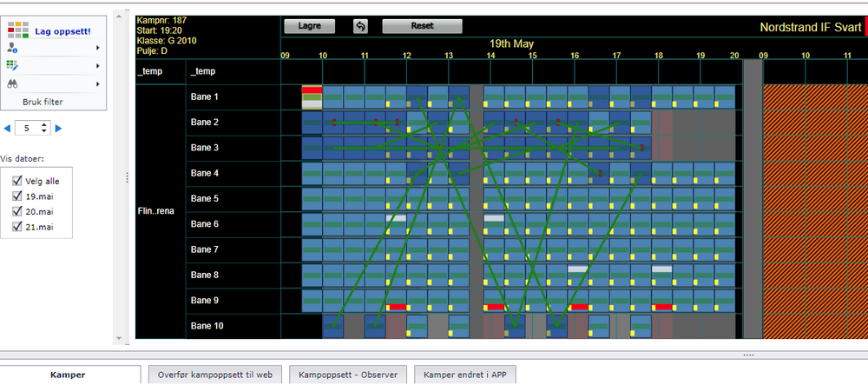Select the Bane 1 row label

[x=205, y=97]
